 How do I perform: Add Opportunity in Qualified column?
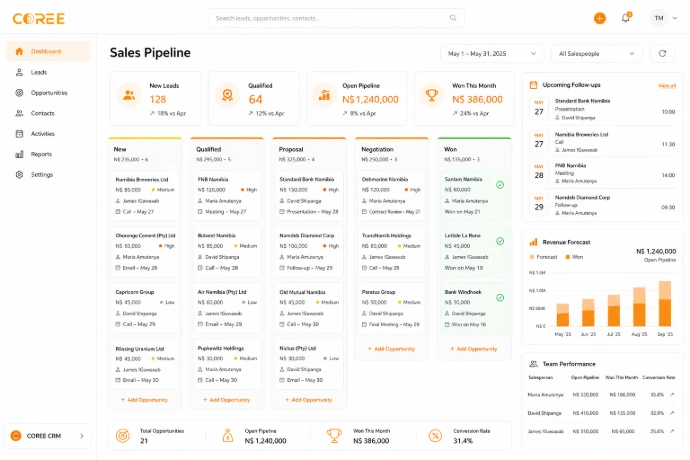click(x=227, y=400)
